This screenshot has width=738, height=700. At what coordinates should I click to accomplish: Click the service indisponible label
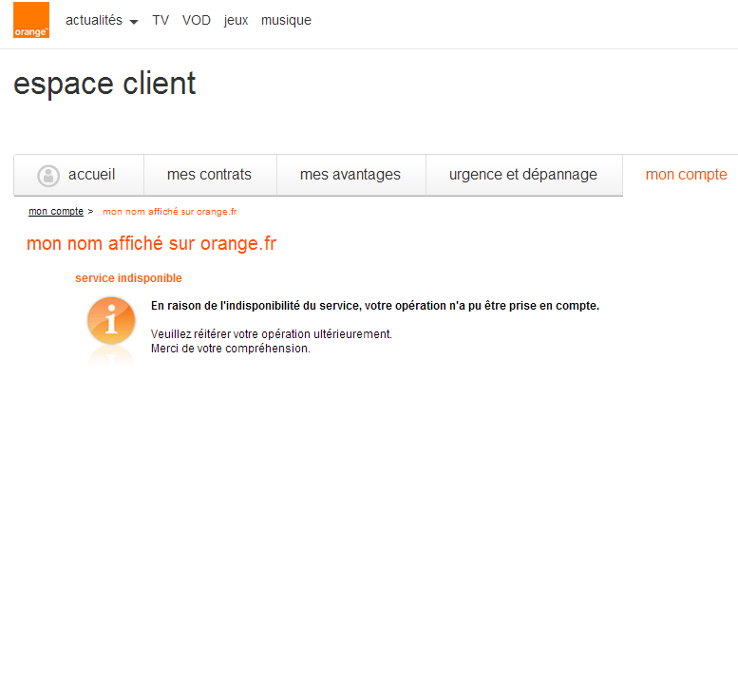point(128,278)
